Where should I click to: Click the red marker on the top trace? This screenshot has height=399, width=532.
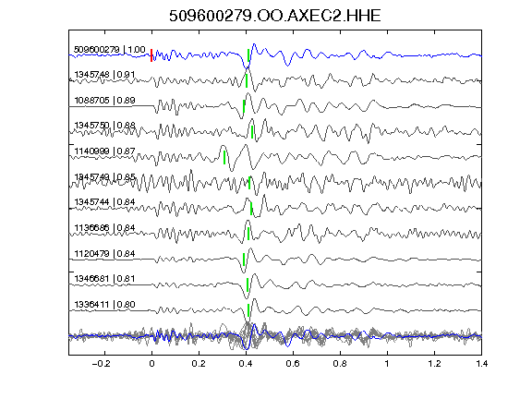[151, 55]
